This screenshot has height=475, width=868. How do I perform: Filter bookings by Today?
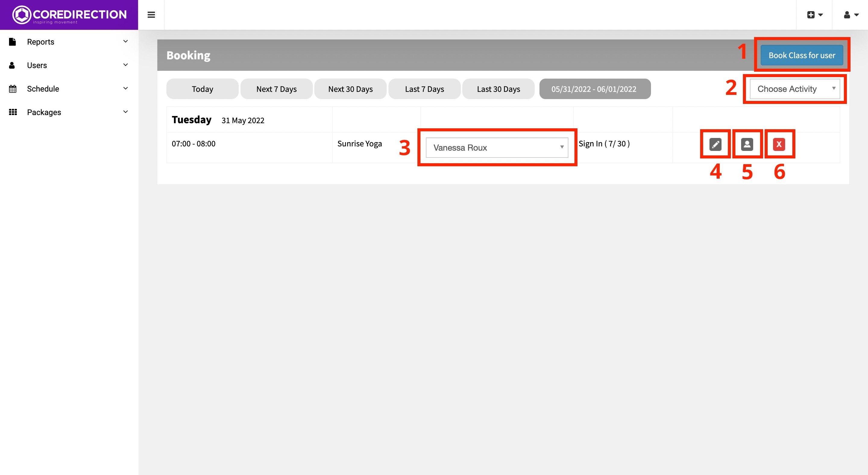click(x=202, y=89)
